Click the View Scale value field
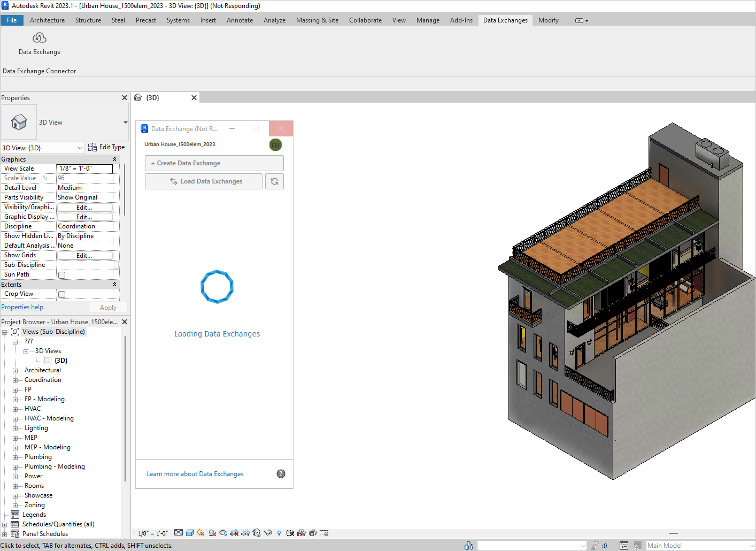The image size is (756, 551). 84,169
